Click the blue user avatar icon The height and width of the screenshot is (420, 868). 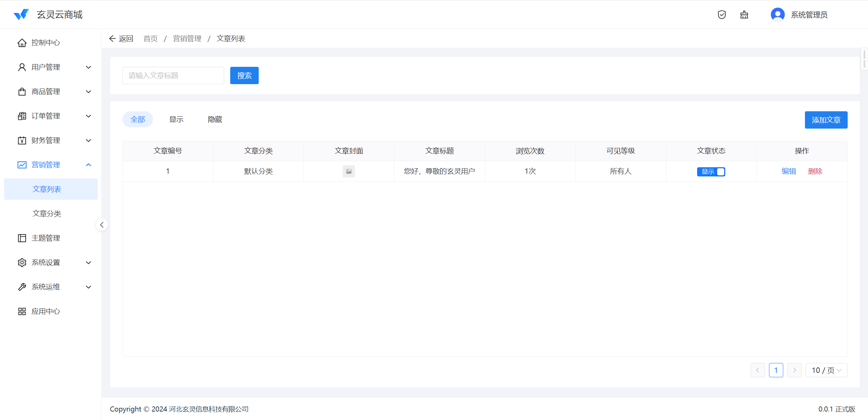pos(777,15)
